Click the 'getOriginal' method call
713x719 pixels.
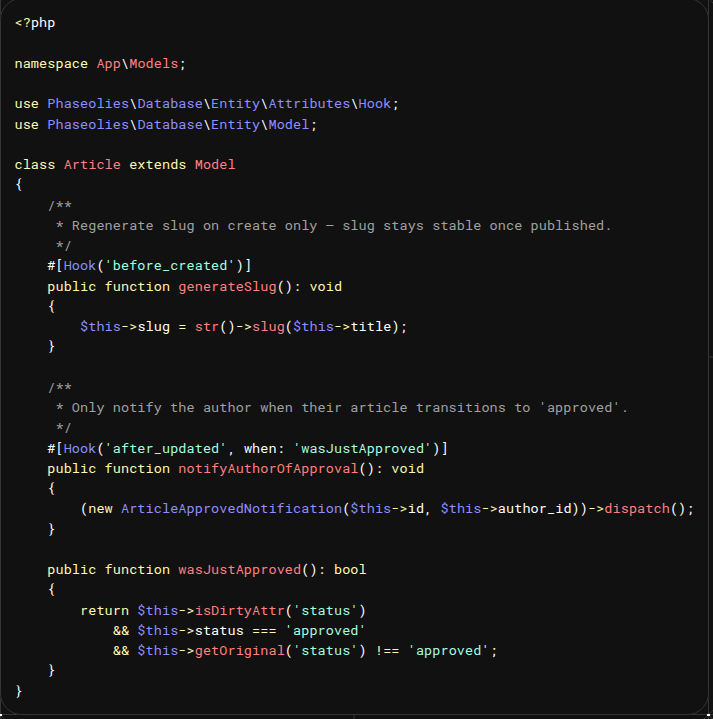(240, 651)
